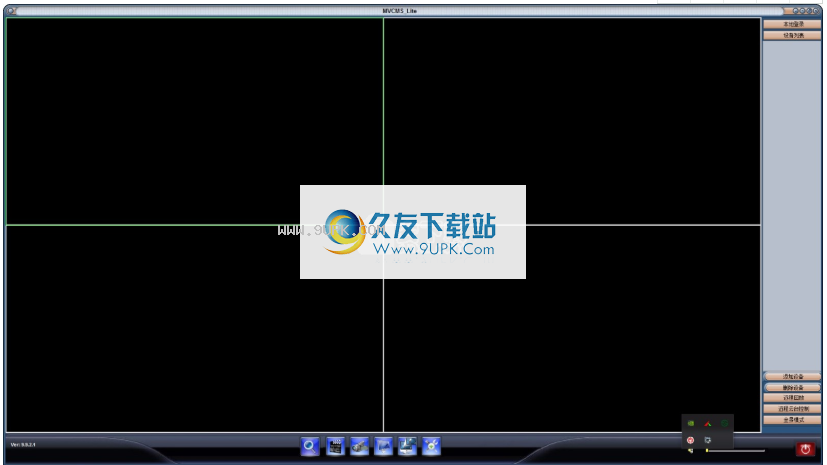
Task: Click the camcorder recording icon
Action: [360, 447]
